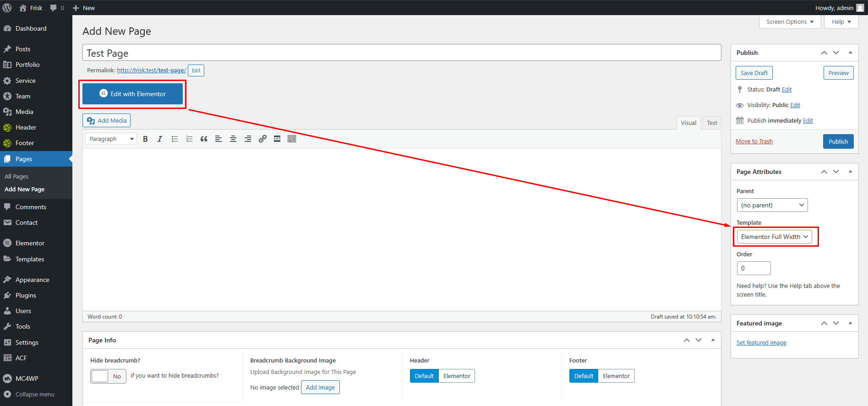Click the Bold formatting icon
The width and height of the screenshot is (868, 406).
(x=145, y=139)
